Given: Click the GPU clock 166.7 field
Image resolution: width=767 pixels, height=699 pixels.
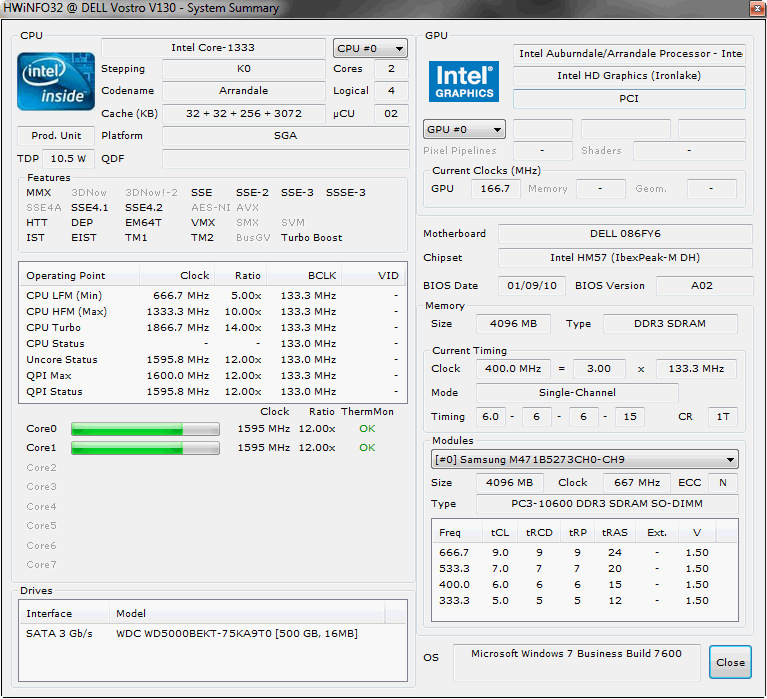Looking at the screenshot, I should tap(495, 189).
